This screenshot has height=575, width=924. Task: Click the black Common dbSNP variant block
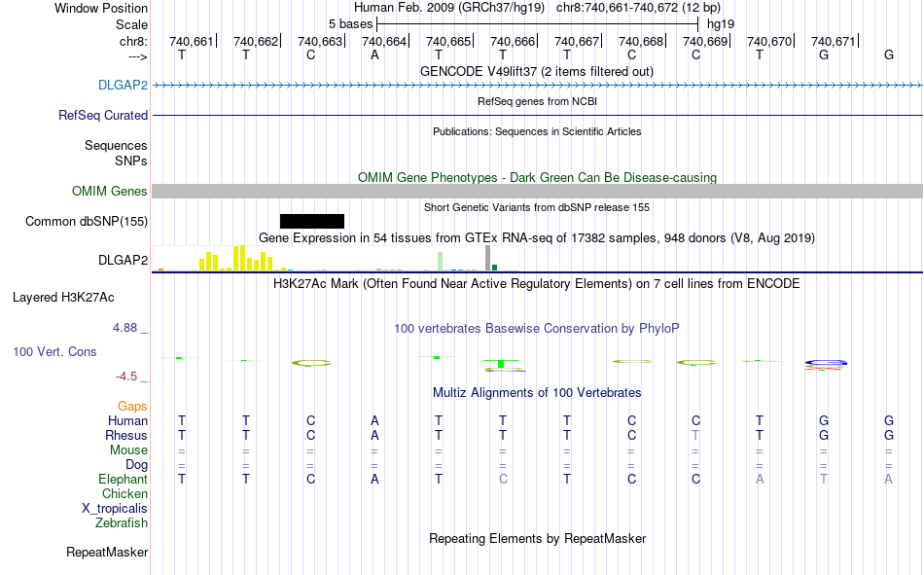click(x=312, y=221)
